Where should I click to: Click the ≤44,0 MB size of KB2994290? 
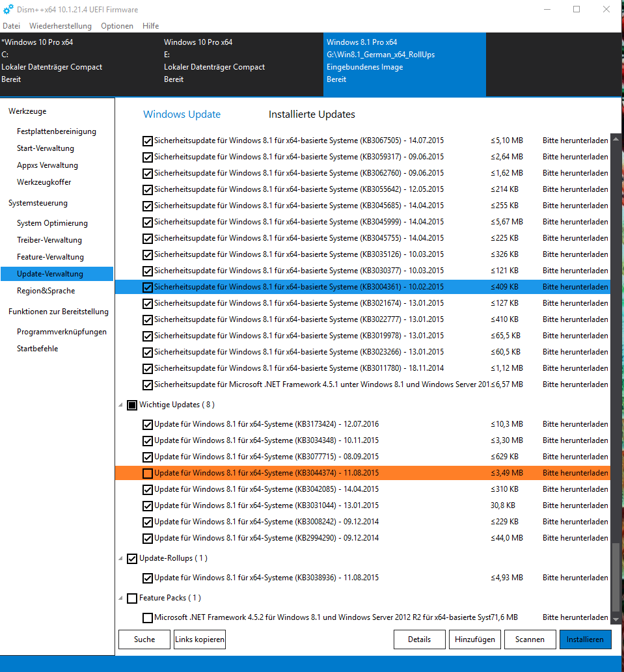(x=507, y=538)
